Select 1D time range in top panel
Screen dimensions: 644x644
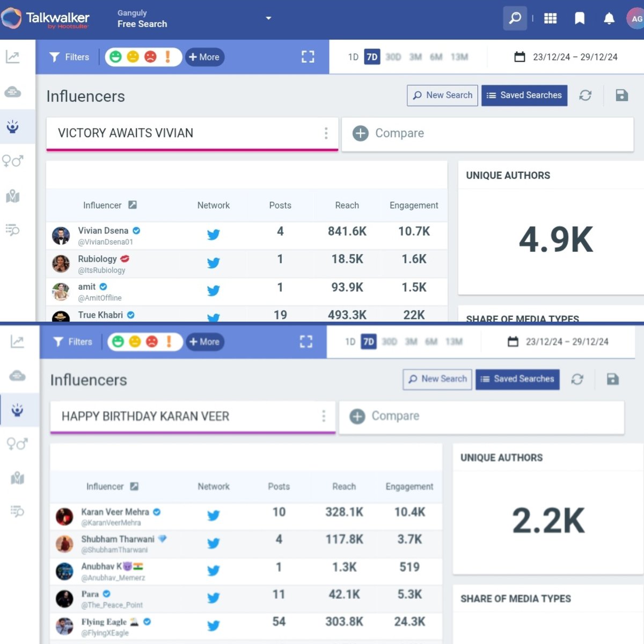[x=353, y=57]
